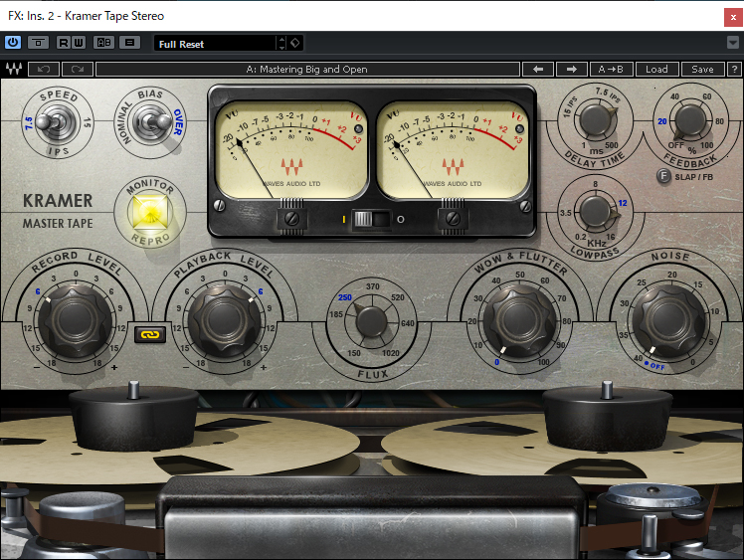
Task: Toggle the Monitor Repro button
Action: point(150,212)
